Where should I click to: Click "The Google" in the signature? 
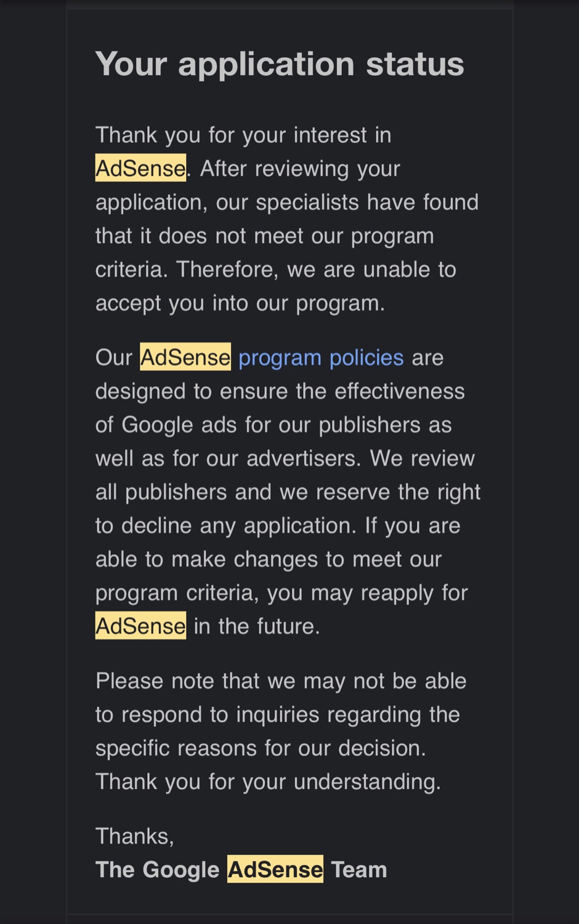pos(158,869)
